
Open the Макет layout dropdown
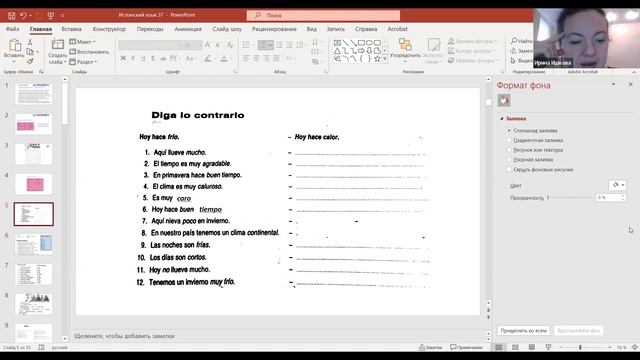coord(82,42)
